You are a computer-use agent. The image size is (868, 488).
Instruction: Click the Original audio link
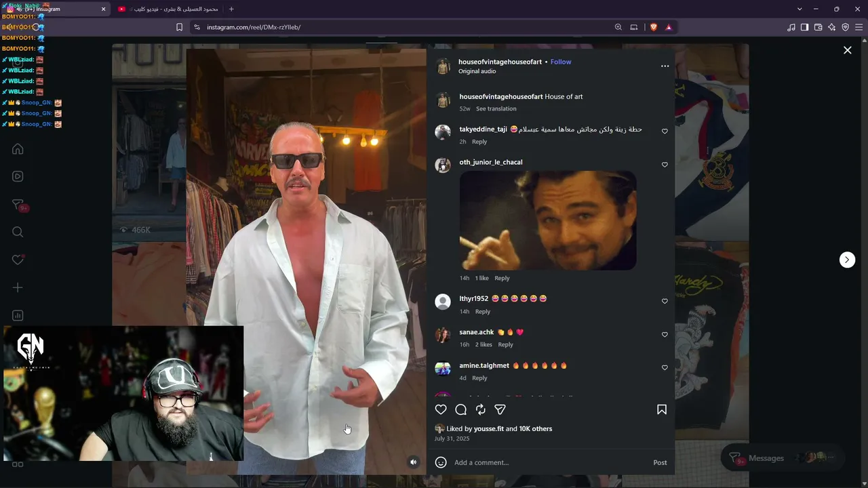pos(477,71)
